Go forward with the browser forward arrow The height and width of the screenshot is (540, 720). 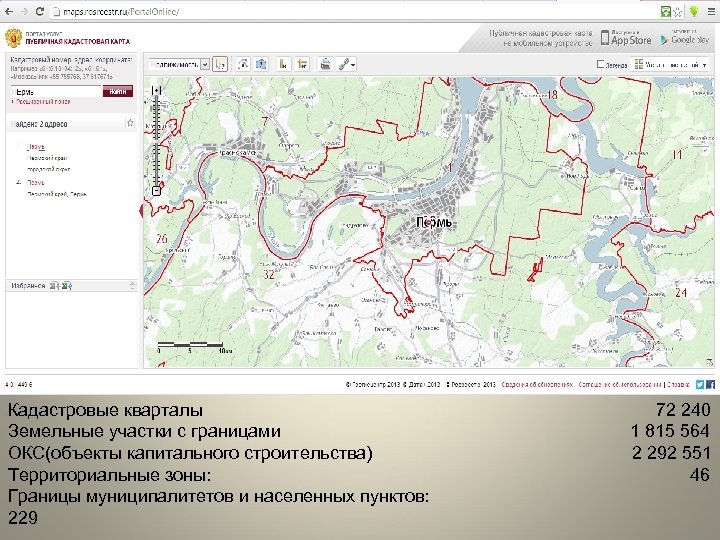click(x=24, y=11)
